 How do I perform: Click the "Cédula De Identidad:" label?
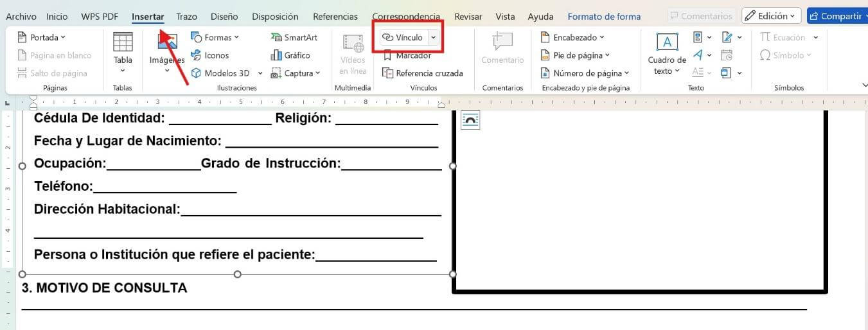tap(100, 118)
